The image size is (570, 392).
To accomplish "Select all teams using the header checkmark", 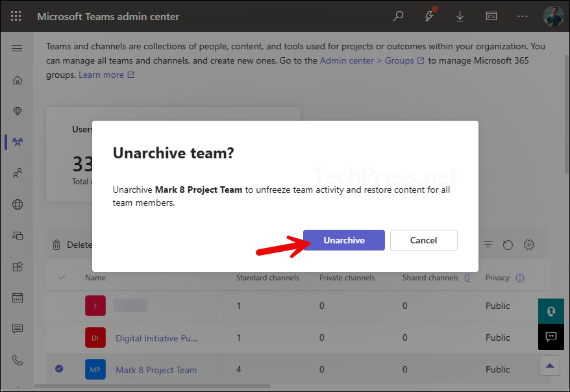I will click(x=62, y=277).
